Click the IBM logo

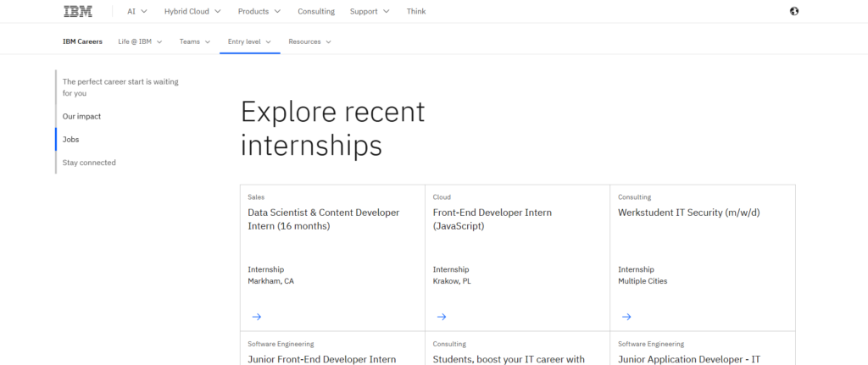(77, 11)
